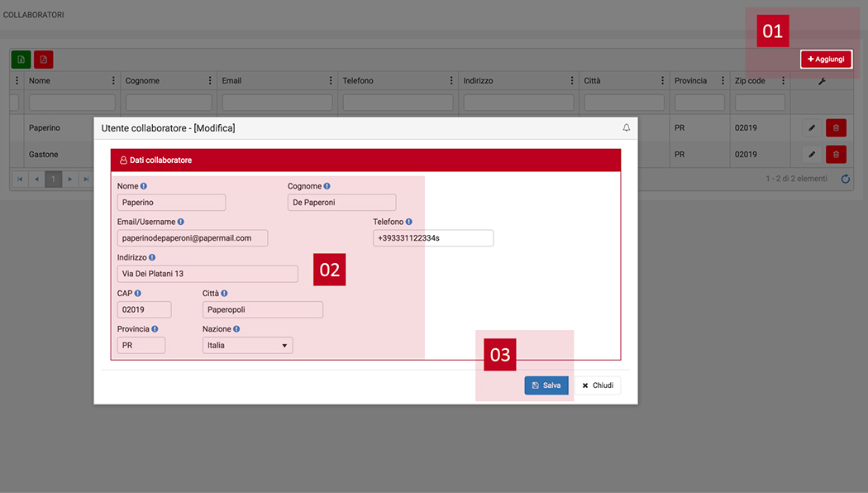Screen dimensions: 868x493
Task: Go to the previous page of the grid
Action: 36,179
